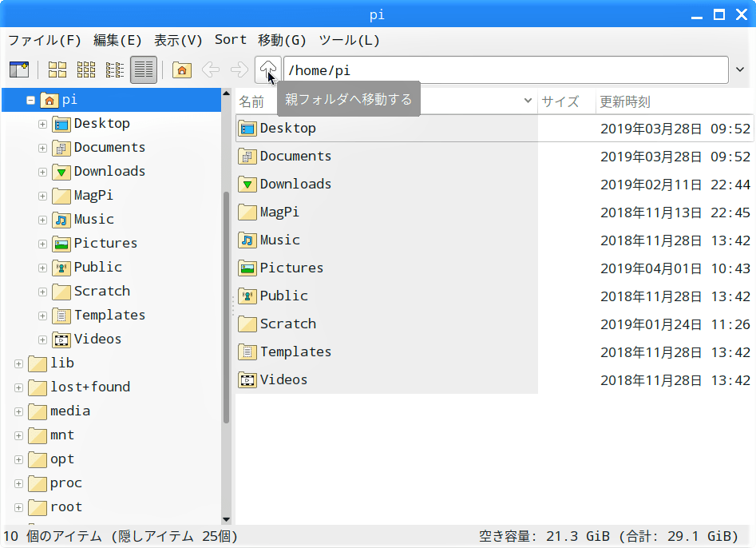The width and height of the screenshot is (756, 548).
Task: Click date 2019年04月01日 10:43
Action: click(x=675, y=268)
